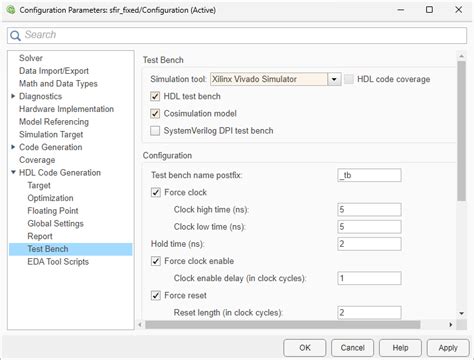The width and height of the screenshot is (474, 360).
Task: Click the Test bench name postfix field
Action: coord(369,175)
